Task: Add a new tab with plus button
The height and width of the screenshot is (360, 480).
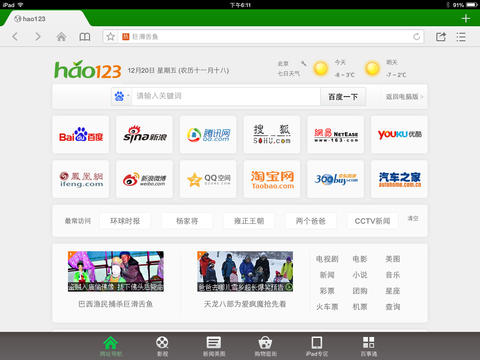Action: point(466,18)
